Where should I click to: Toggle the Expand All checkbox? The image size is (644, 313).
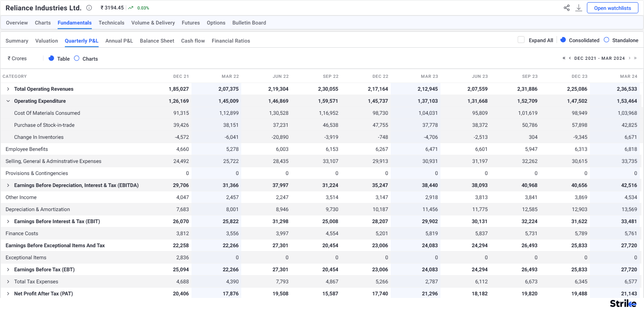(x=521, y=40)
